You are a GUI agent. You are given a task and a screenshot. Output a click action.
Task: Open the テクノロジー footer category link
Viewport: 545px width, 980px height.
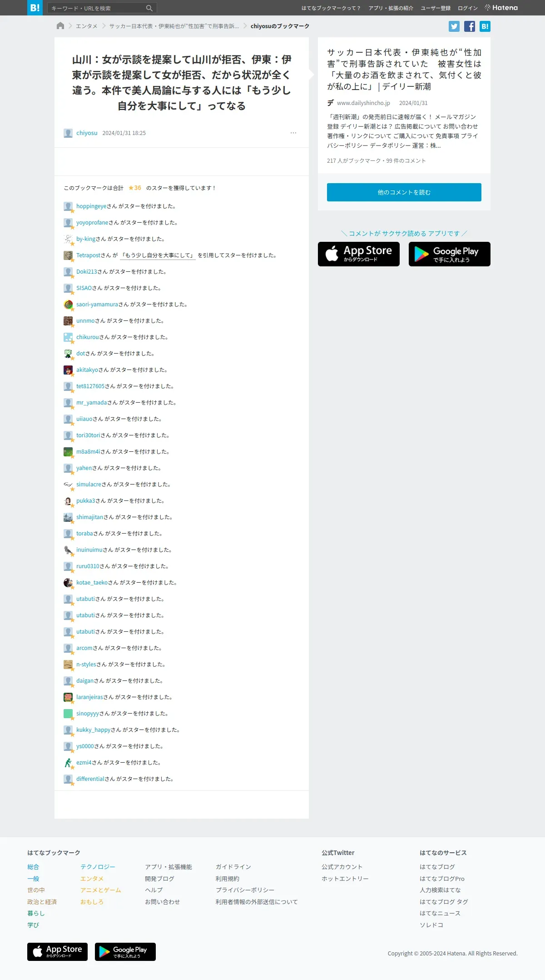[98, 867]
